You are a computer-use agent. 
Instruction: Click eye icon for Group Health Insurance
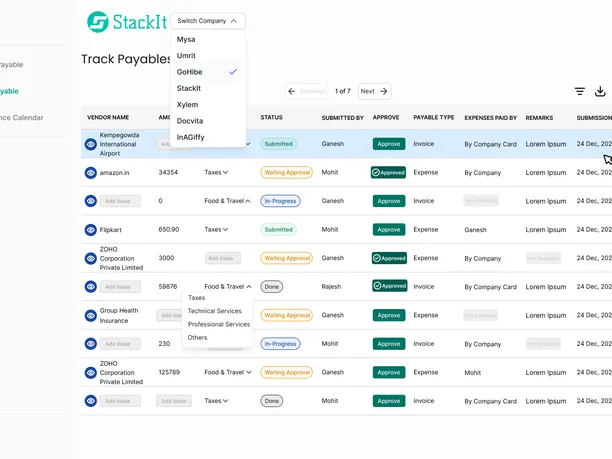click(91, 315)
